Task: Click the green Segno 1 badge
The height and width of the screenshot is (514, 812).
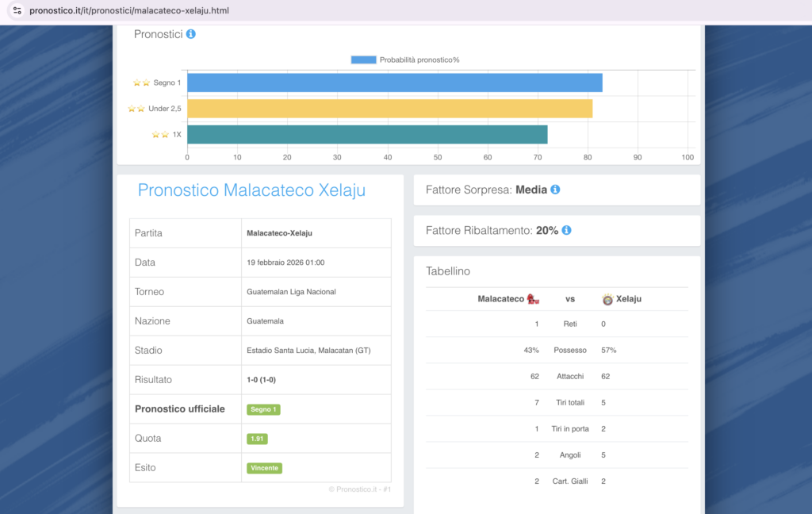Action: pos(263,409)
